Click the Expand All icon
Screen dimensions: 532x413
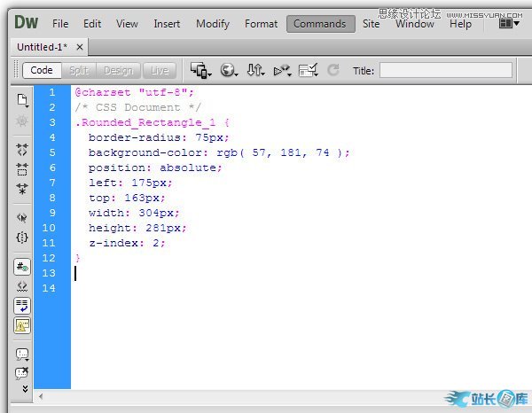[22, 187]
